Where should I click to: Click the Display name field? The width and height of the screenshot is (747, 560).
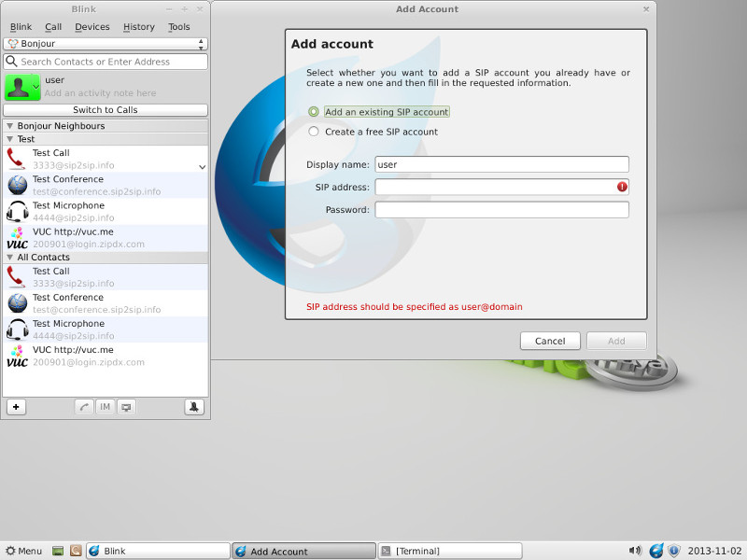(x=501, y=164)
